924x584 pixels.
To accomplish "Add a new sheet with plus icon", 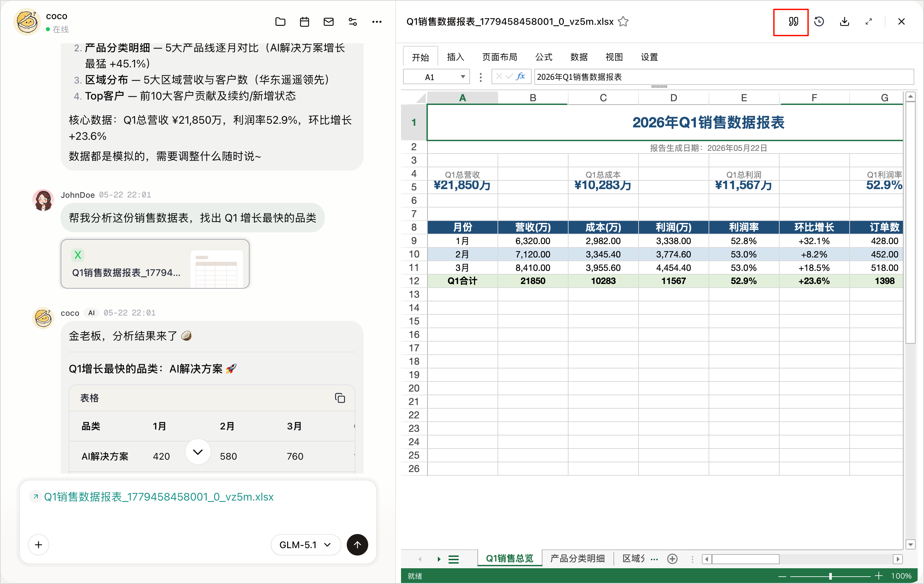I will pos(672,559).
